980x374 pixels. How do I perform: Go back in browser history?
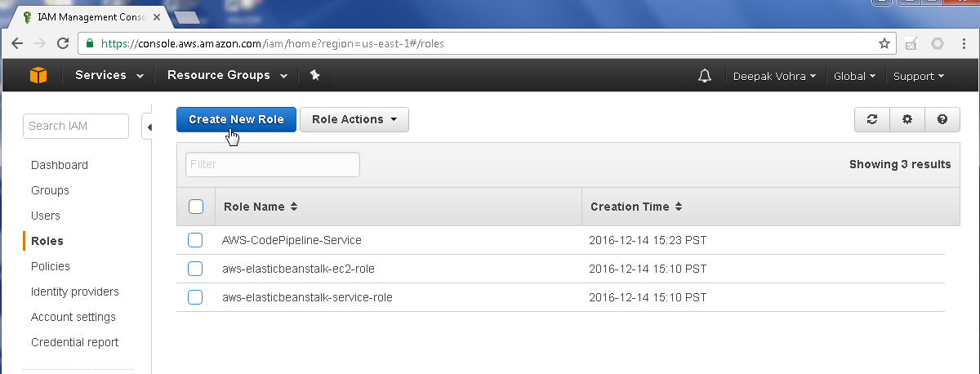point(17,43)
